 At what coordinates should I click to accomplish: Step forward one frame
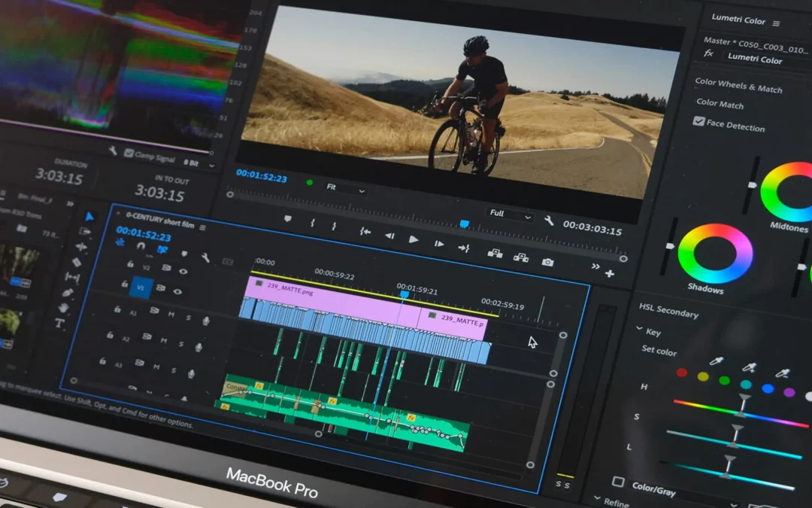(x=439, y=244)
